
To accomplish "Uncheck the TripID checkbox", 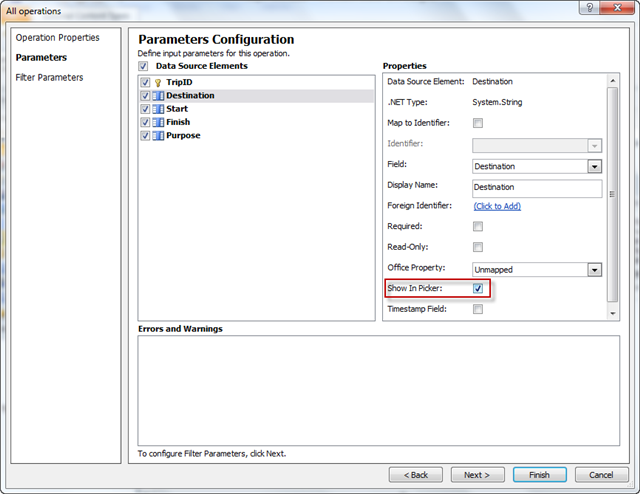I will coord(145,82).
